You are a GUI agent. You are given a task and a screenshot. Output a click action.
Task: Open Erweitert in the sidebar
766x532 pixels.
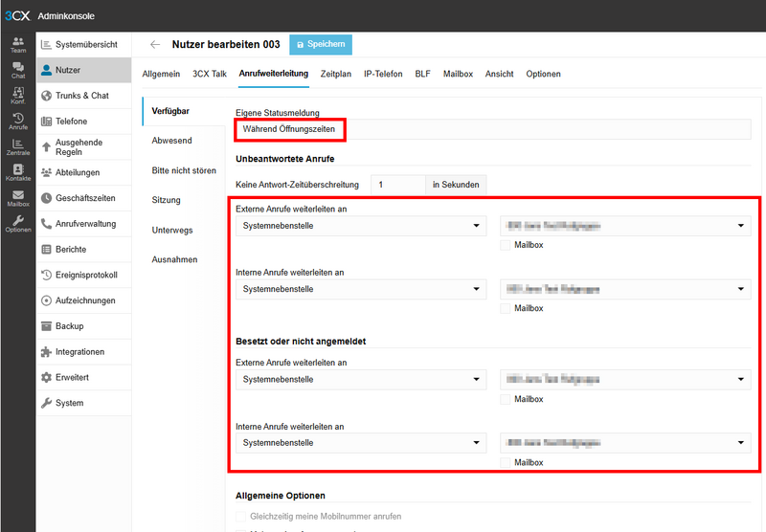(83, 377)
